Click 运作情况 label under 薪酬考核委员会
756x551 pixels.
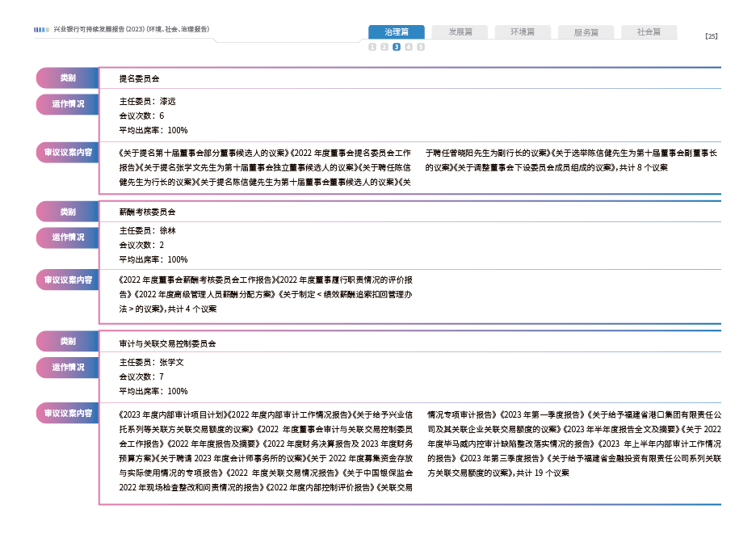[x=67, y=238]
